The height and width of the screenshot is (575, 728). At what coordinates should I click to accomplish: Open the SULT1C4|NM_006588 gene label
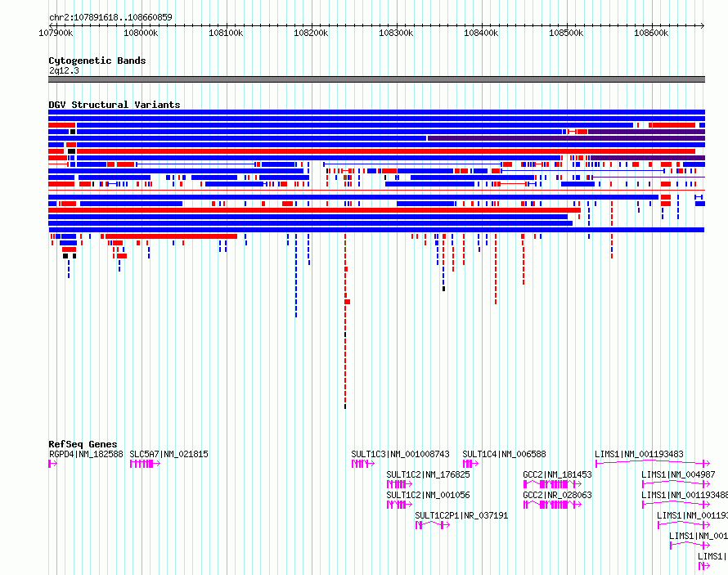[504, 454]
